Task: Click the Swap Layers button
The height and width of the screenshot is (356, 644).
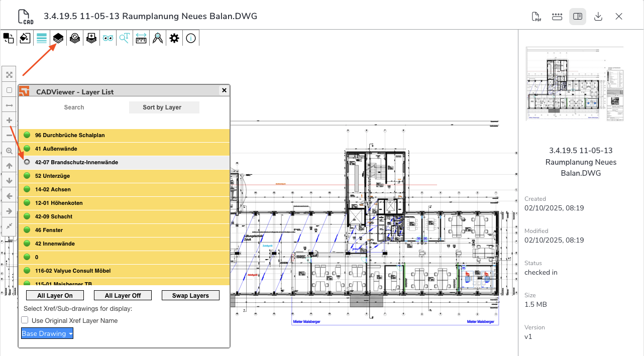Action: click(190, 296)
